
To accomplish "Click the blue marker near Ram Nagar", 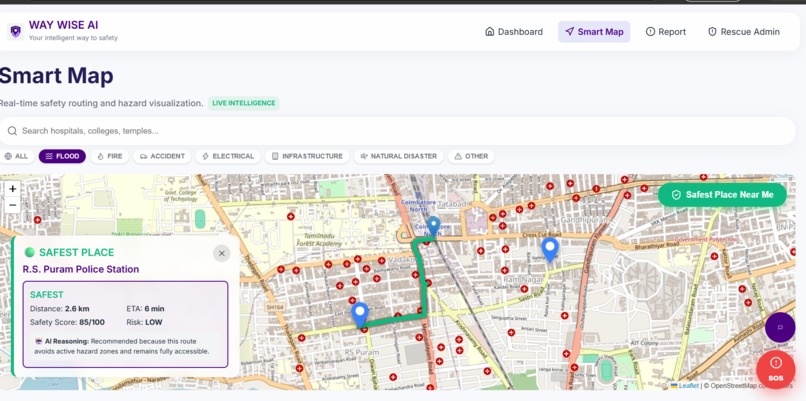I will click(x=550, y=249).
